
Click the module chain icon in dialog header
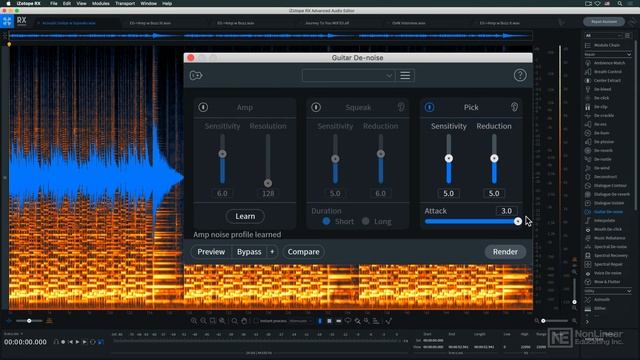tap(196, 76)
